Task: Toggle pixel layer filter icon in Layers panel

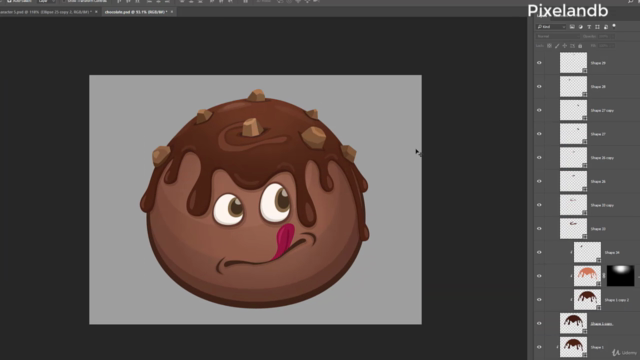Action: (572, 27)
